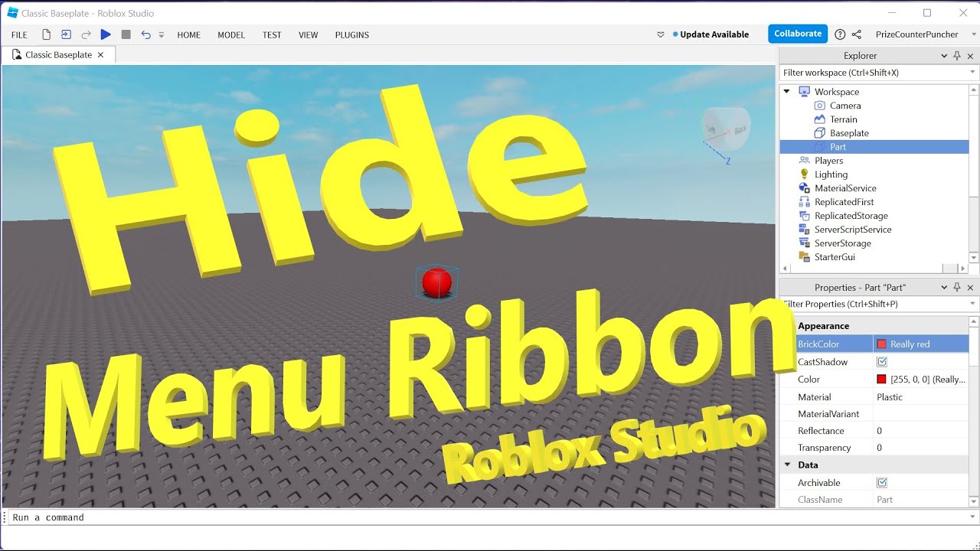980x551 pixels.
Task: Open the Filter Properties dropdown arrow
Action: 973,304
